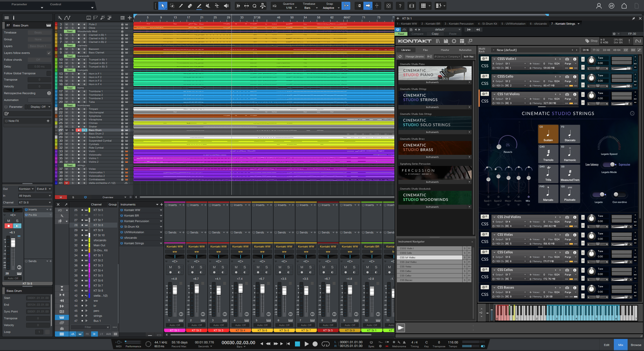
Task: Click the Manage Libraries button
Action: (x=414, y=57)
